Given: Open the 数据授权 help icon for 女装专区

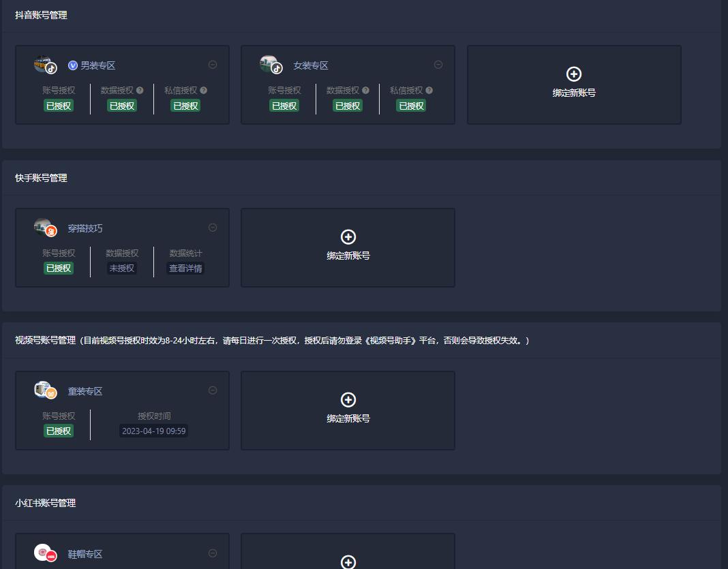Looking at the screenshot, I should [365, 89].
